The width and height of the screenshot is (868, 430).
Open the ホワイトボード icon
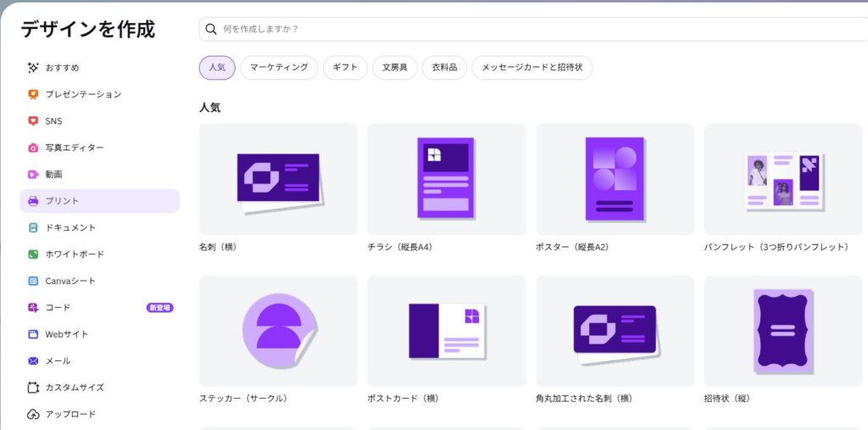33,254
